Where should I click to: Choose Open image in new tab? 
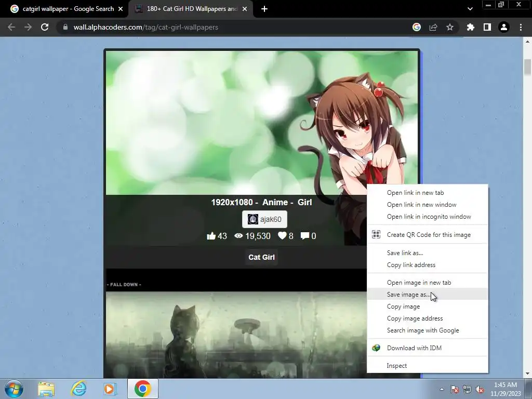pyautogui.click(x=428, y=282)
